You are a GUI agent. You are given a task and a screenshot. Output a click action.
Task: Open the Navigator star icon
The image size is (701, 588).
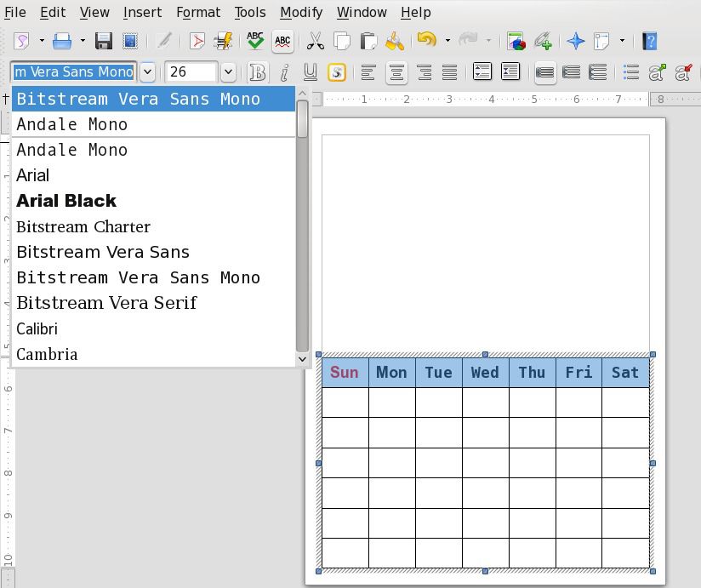[576, 41]
